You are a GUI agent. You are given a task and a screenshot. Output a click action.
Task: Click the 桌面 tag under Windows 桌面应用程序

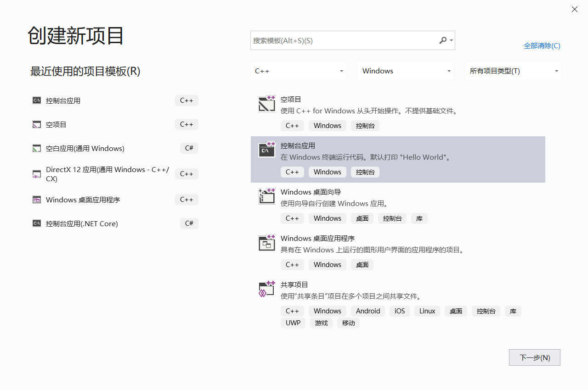[362, 264]
